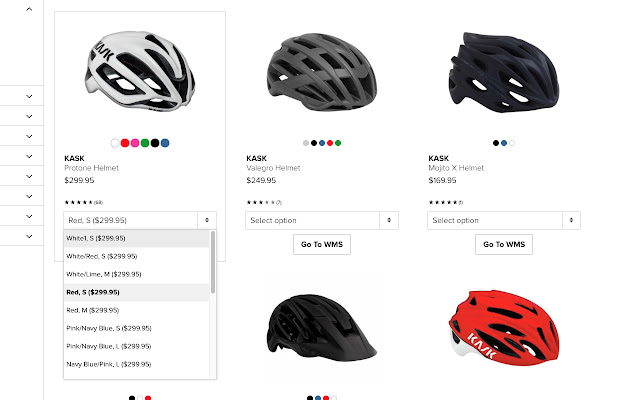This screenshot has width=640, height=400.
Task: Choose the pink swatch under Protone Helmet
Action: coord(135,143)
